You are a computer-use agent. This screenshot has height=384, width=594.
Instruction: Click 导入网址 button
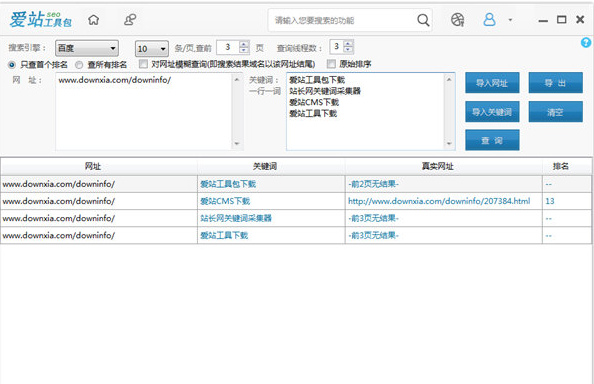tap(492, 83)
